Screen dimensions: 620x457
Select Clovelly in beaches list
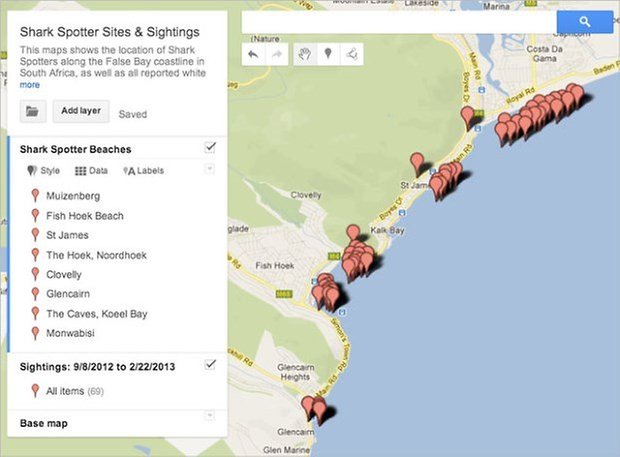pos(64,274)
